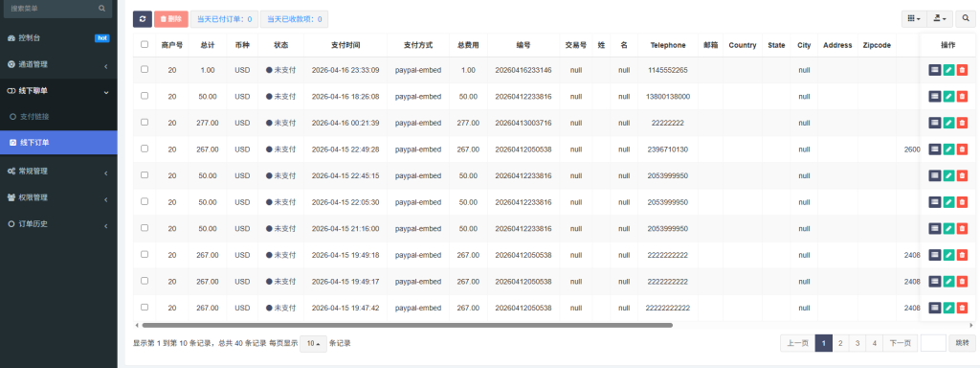Click the magnifier icon in the 搜索菜单 box
This screenshot has height=368, width=980.
pyautogui.click(x=101, y=9)
